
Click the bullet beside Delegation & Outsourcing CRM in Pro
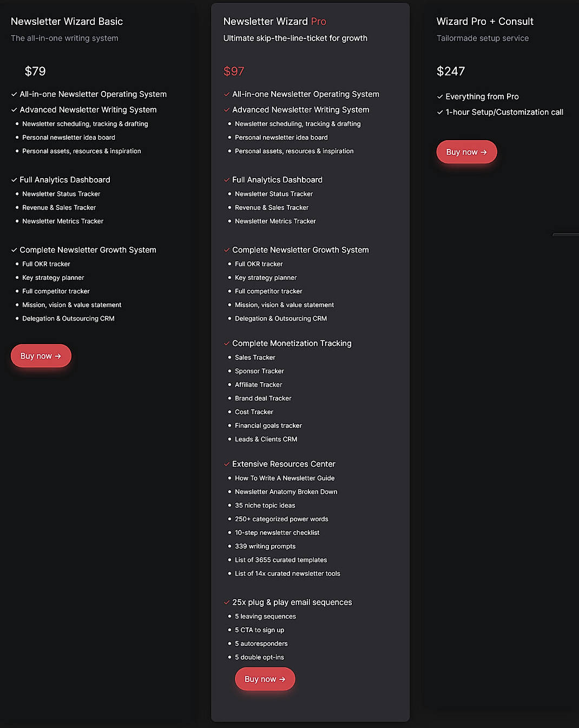coord(230,318)
